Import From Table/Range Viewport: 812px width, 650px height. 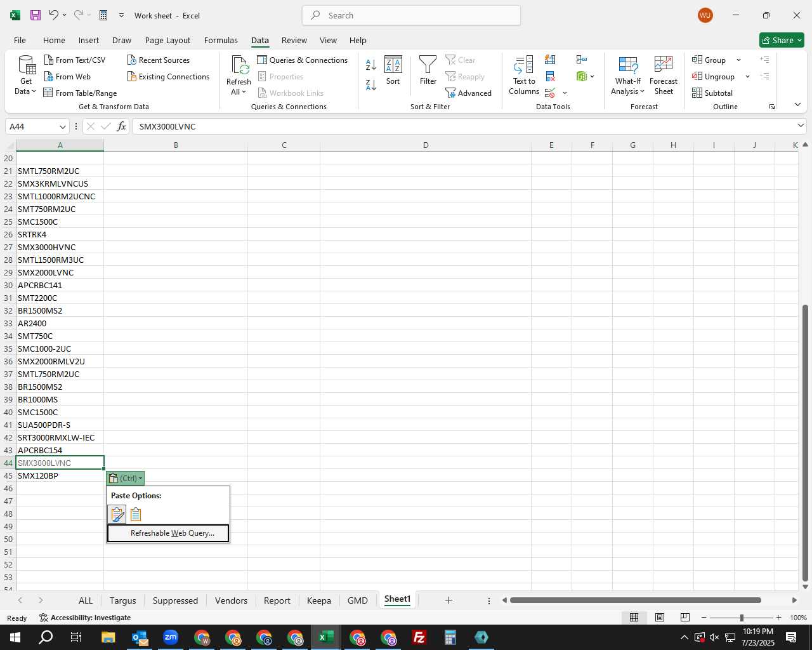(x=80, y=93)
